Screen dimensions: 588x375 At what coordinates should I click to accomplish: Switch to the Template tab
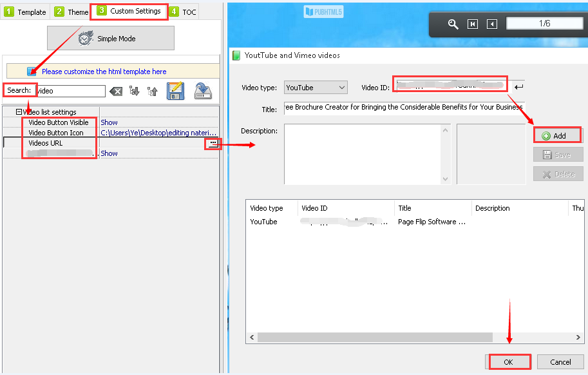click(x=26, y=12)
